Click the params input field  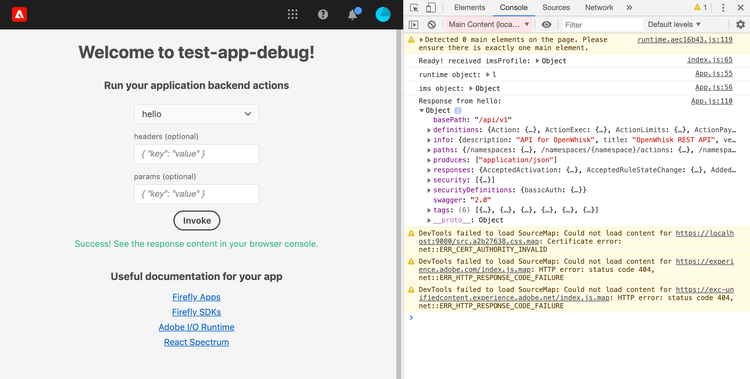197,194
